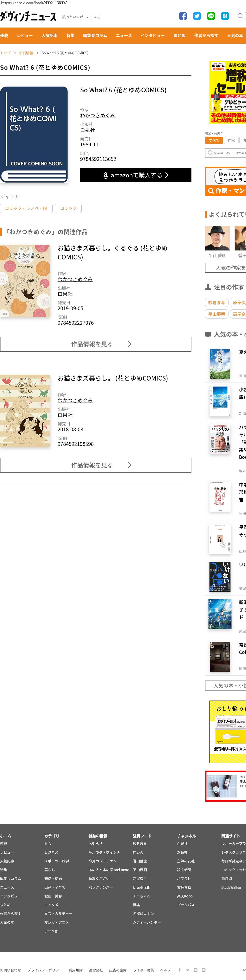Click 人気の作家 more button in sidebar
Screen dimensions: 246x980
226,268
